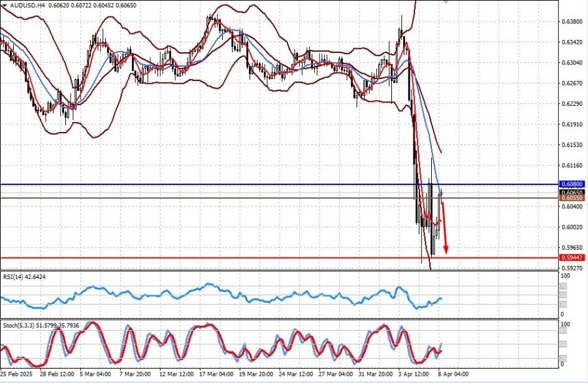Click the 3 Apr 12:00 time label

click(414, 375)
